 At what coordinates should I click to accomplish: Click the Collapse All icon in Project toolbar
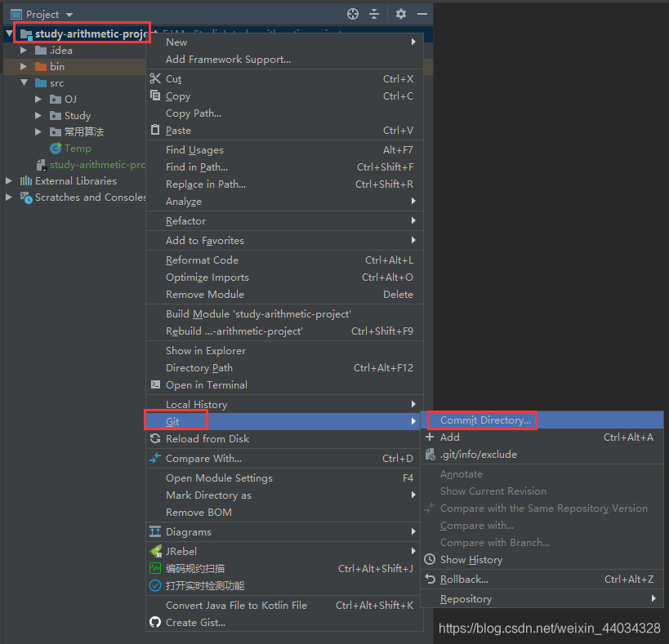(x=374, y=14)
